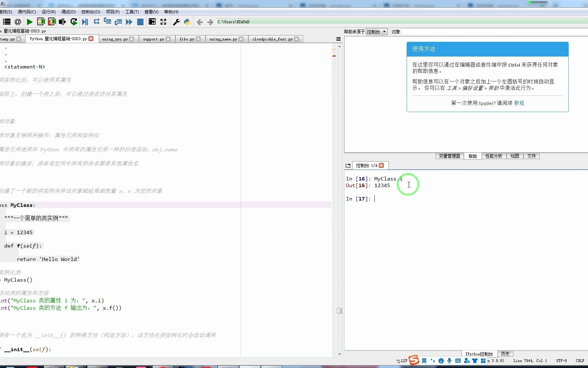This screenshot has height=368, width=588.
Task: Switch to cloudpickle_fast.py editor tab
Action: click(272, 39)
